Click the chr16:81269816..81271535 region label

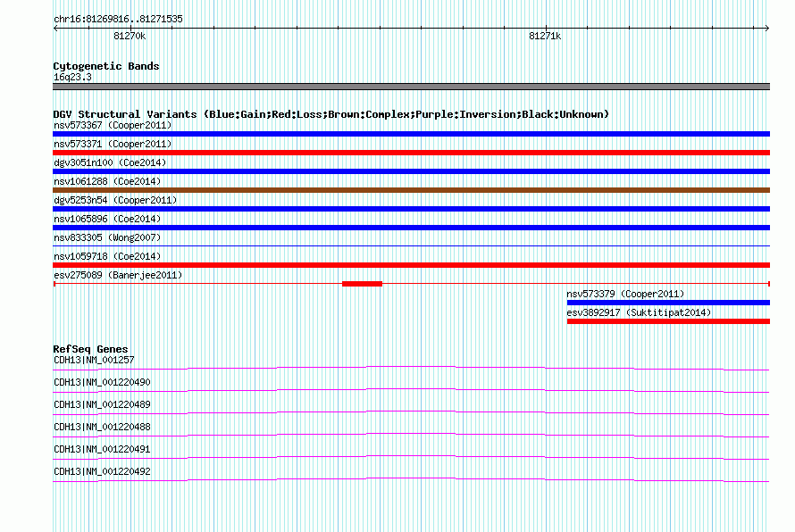pos(118,19)
